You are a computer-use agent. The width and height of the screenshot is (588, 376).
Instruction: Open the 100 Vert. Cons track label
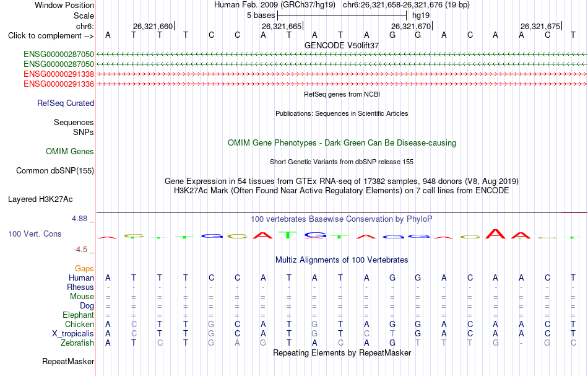(x=35, y=234)
